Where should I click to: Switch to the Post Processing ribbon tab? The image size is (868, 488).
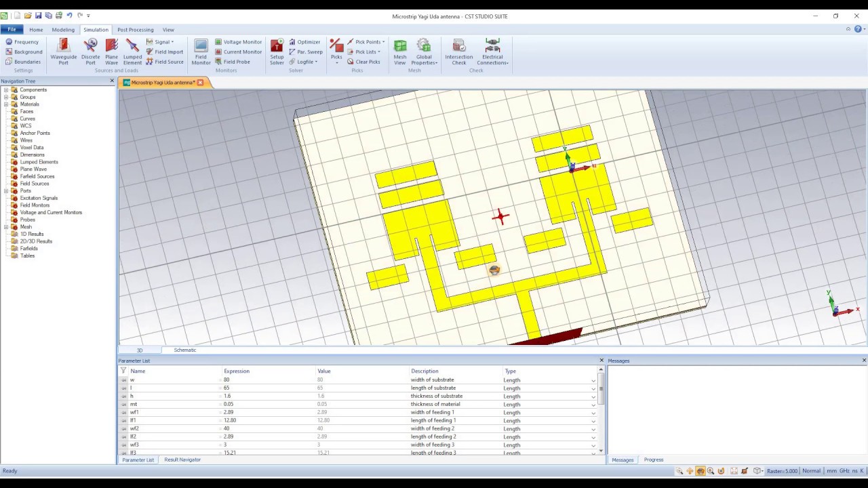(136, 30)
